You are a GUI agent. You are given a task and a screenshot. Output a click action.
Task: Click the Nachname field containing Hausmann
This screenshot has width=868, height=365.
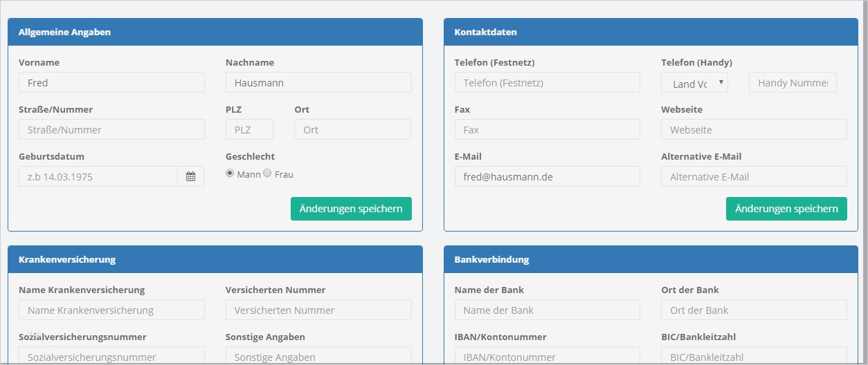pos(318,83)
